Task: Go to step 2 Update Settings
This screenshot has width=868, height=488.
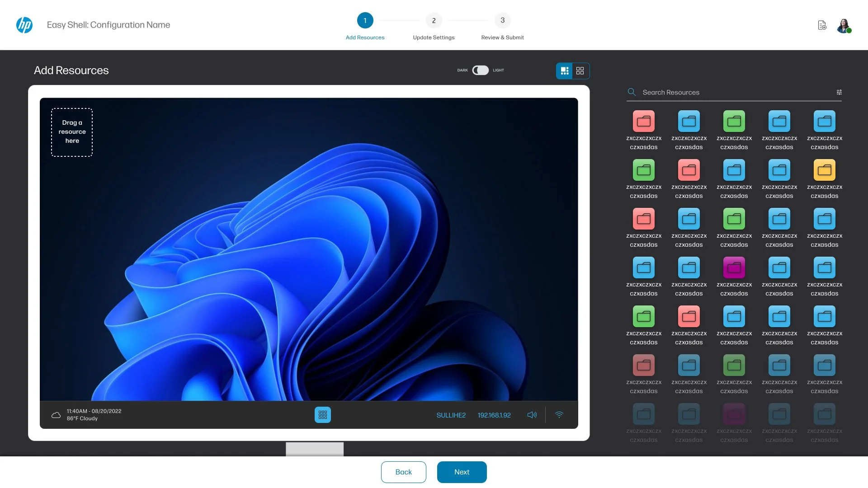Action: (434, 21)
